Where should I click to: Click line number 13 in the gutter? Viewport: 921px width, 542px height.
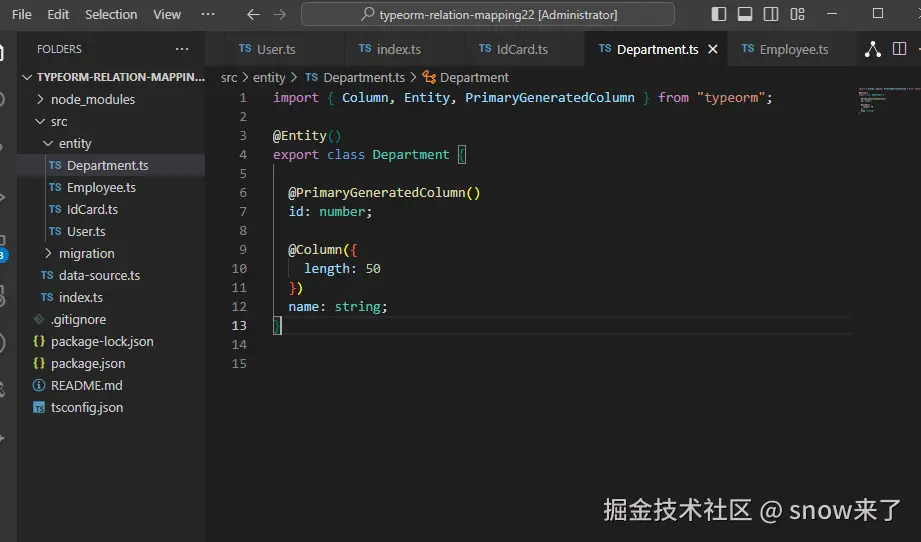point(239,325)
